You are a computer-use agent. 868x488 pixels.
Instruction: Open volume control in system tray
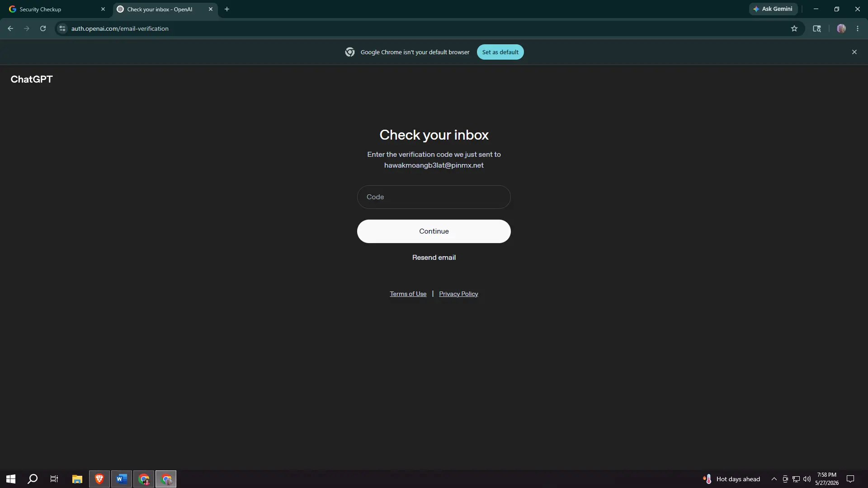coord(807,479)
